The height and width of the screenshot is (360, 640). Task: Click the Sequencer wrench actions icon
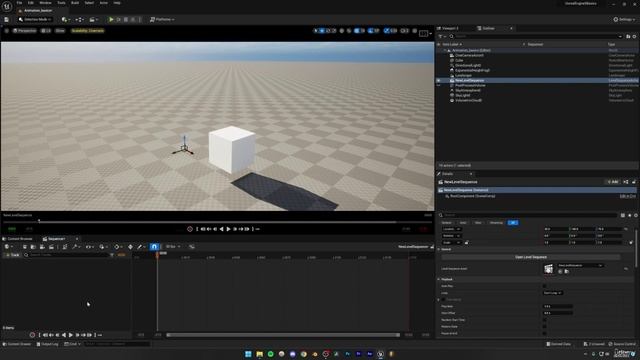click(x=75, y=247)
